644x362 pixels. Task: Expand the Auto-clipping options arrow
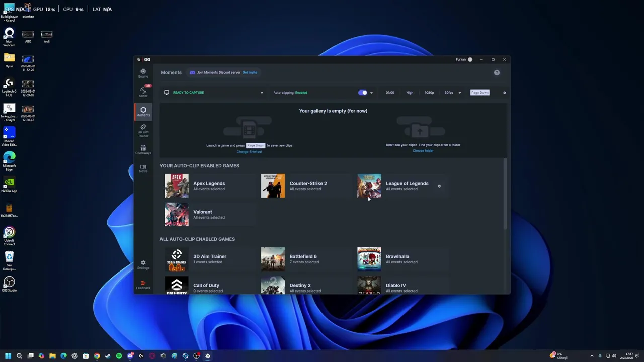pos(372,93)
